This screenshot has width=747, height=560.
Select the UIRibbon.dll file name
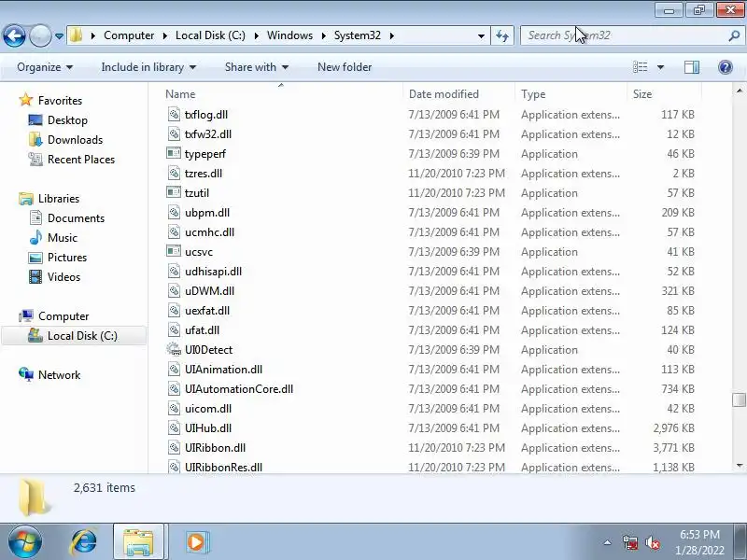tap(216, 448)
